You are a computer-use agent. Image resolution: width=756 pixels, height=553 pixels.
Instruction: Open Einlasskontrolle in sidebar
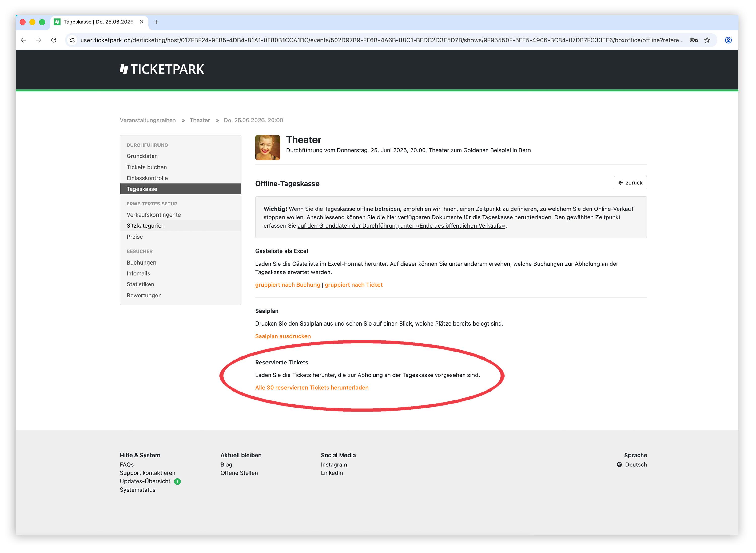[x=147, y=178]
